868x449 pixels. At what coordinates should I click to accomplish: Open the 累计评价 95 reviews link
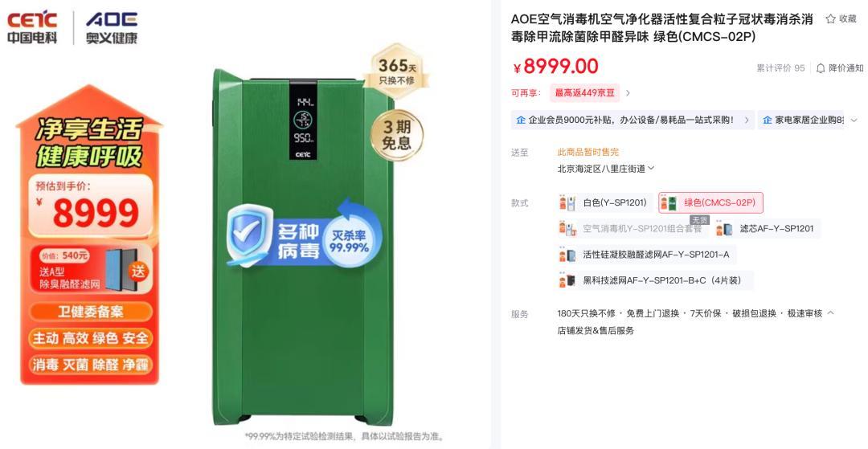tap(780, 68)
